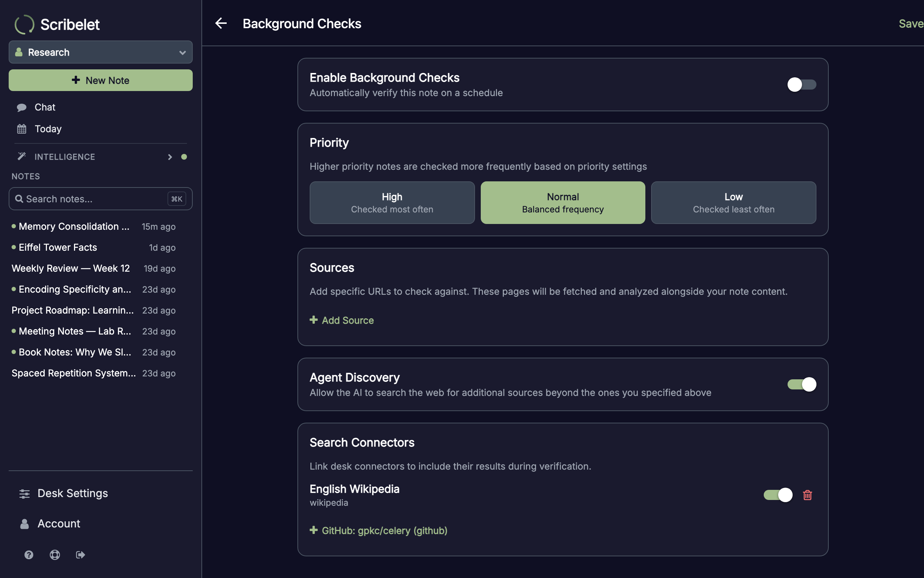Select Low priority option
The image size is (924, 578).
(733, 203)
